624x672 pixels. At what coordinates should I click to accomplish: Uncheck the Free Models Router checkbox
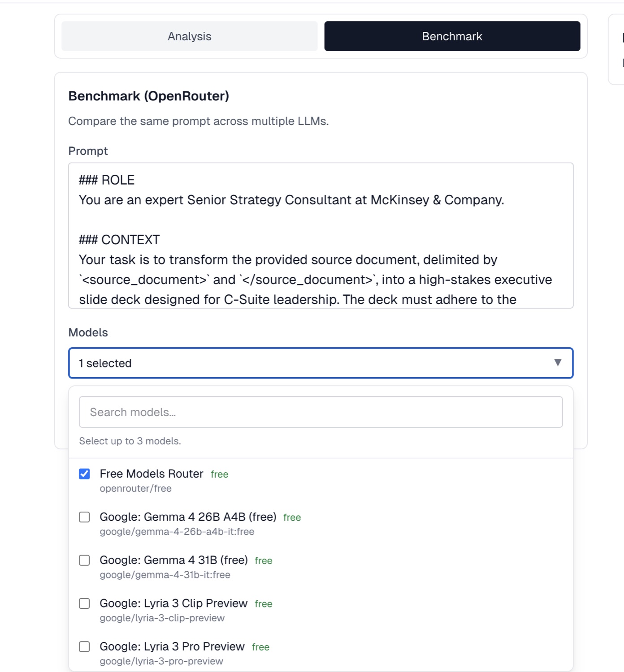[84, 474]
